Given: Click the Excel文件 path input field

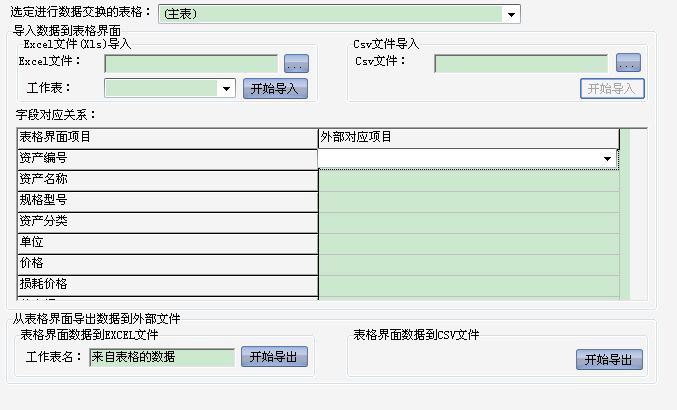Looking at the screenshot, I should (191, 64).
